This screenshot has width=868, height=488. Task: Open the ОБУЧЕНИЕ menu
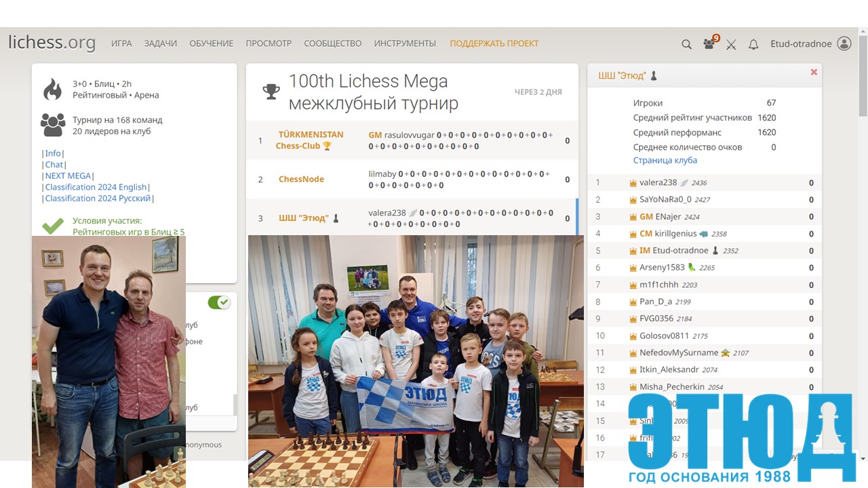pos(212,43)
